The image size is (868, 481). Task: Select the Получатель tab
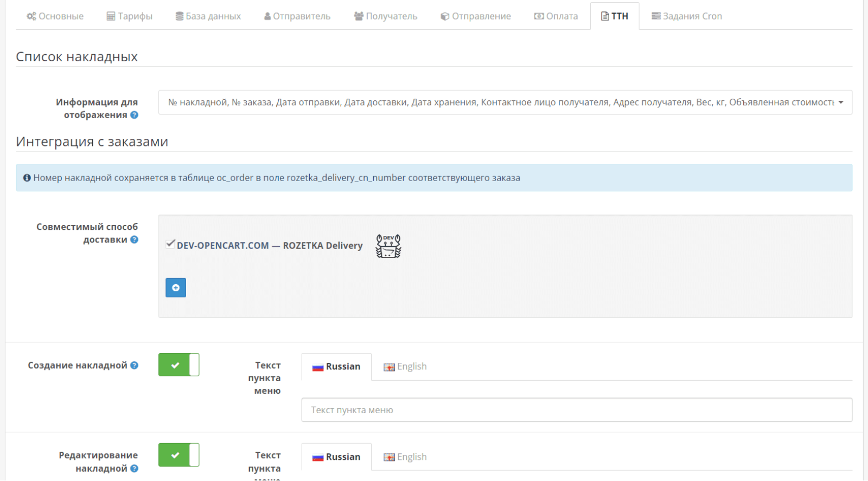[386, 16]
